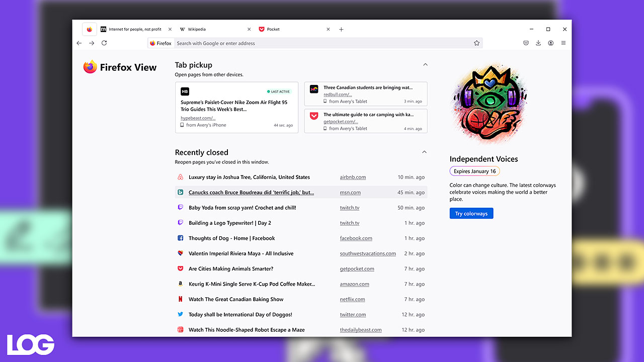
Task: Close the Pocket tab
Action: pyautogui.click(x=328, y=29)
